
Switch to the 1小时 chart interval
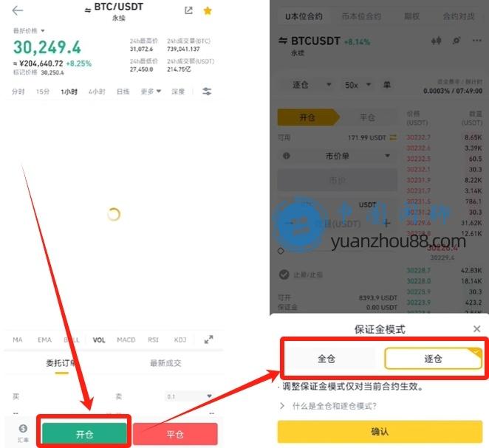tap(69, 92)
